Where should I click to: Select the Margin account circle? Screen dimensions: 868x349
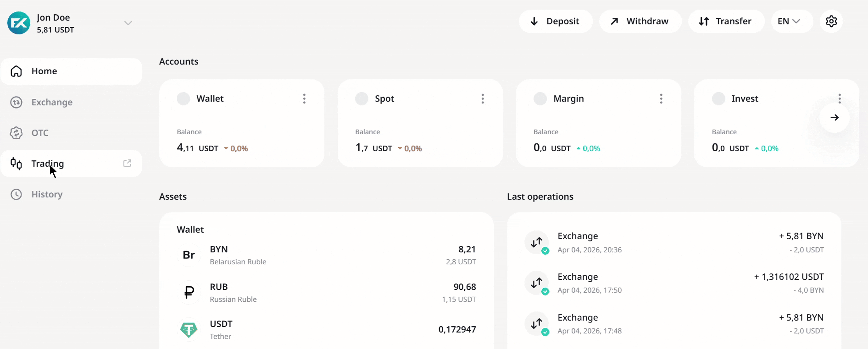[540, 99]
